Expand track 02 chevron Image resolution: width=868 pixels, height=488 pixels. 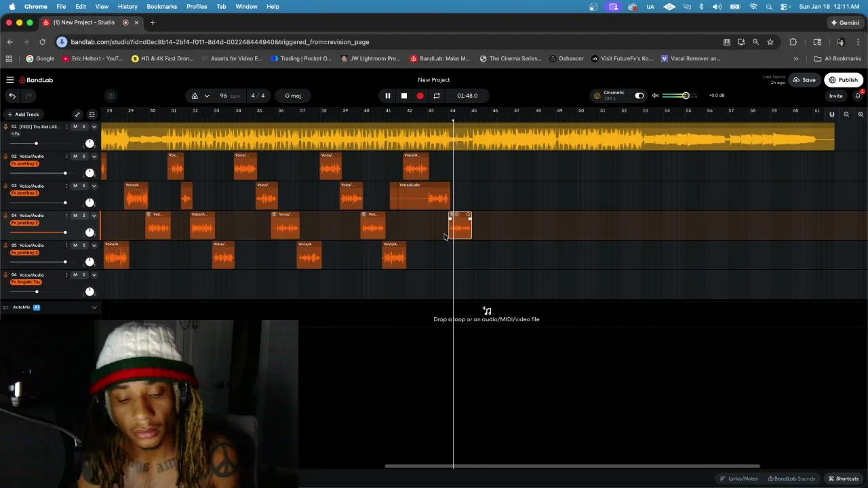coord(94,157)
